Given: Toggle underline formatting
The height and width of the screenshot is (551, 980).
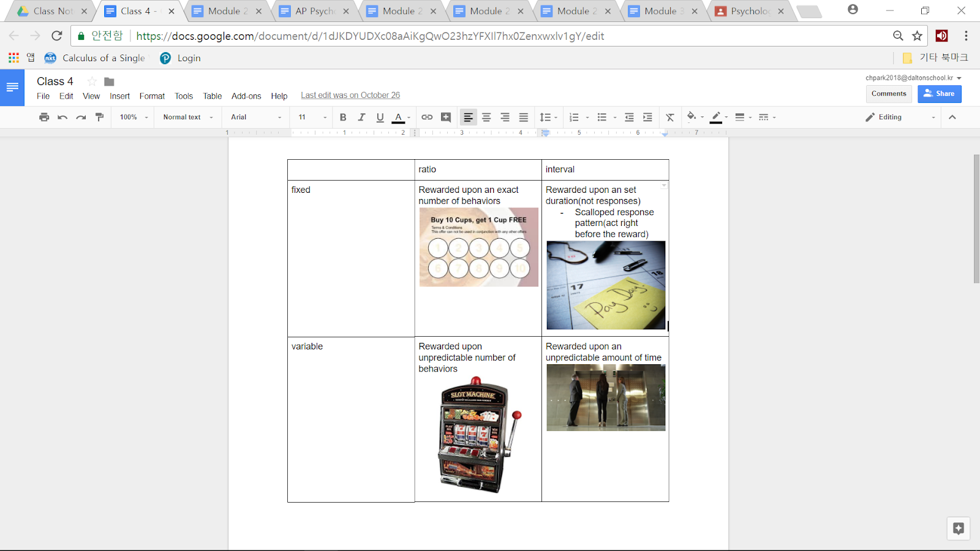Looking at the screenshot, I should [380, 117].
